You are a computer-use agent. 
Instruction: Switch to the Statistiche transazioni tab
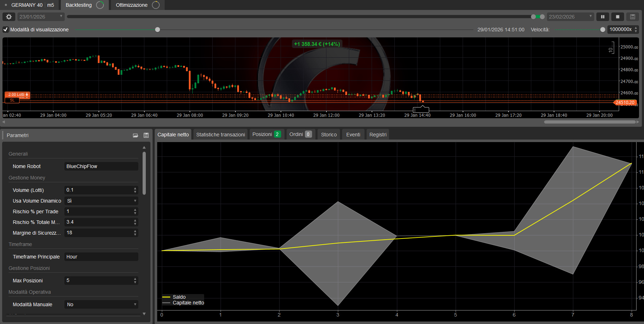pyautogui.click(x=220, y=134)
